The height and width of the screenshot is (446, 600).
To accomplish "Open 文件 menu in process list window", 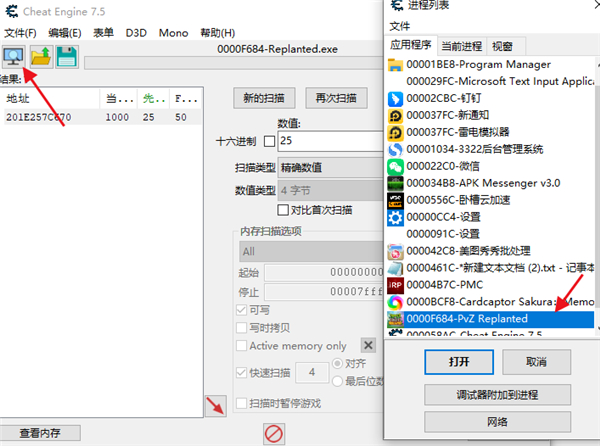I will pos(399,26).
